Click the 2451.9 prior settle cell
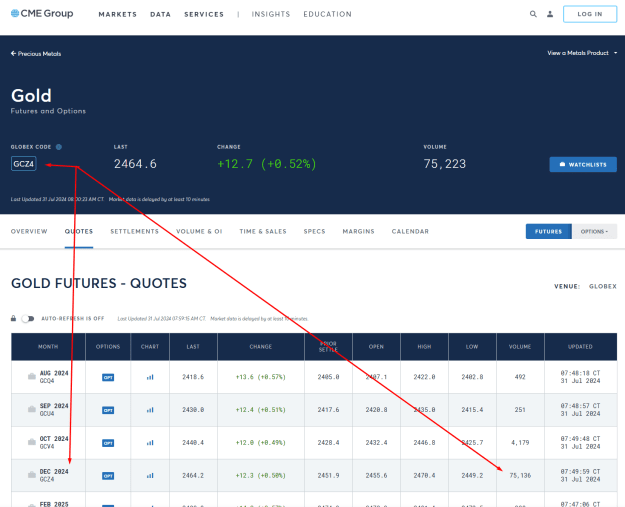625x507 pixels. click(328, 476)
